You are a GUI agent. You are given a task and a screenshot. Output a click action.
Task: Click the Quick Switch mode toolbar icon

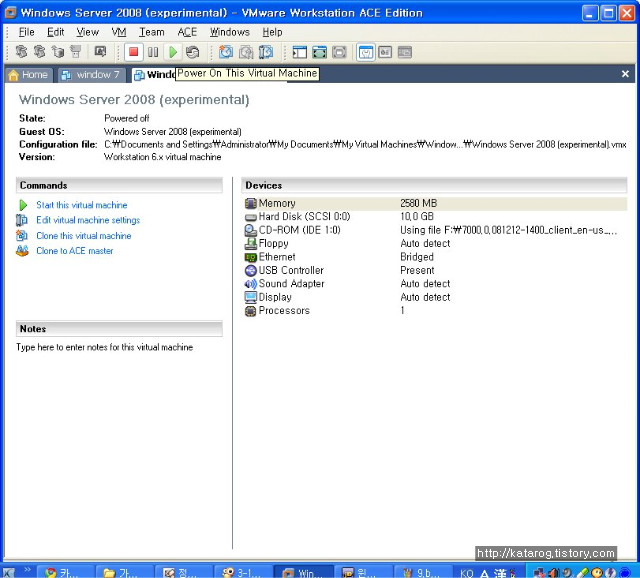(339, 52)
